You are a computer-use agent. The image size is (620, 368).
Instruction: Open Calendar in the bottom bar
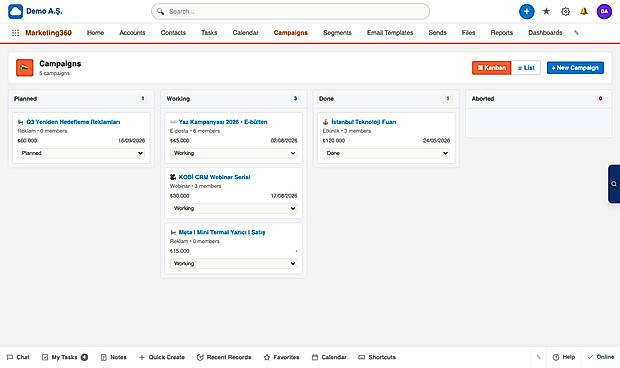pyautogui.click(x=329, y=357)
